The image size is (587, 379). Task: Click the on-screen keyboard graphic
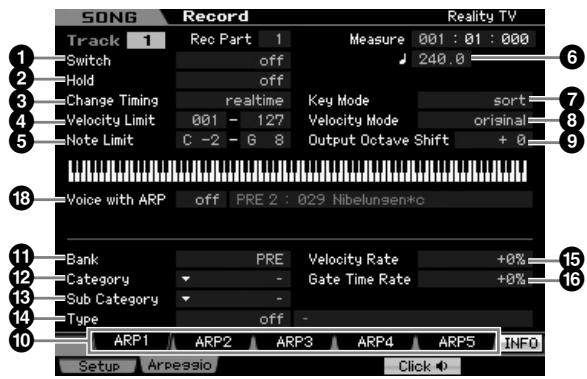click(x=298, y=171)
